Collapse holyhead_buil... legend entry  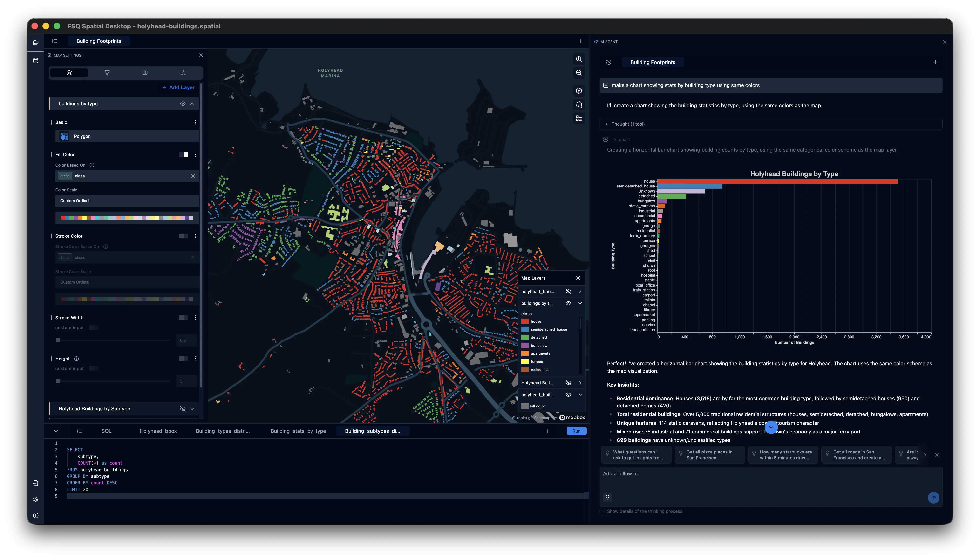click(x=580, y=395)
